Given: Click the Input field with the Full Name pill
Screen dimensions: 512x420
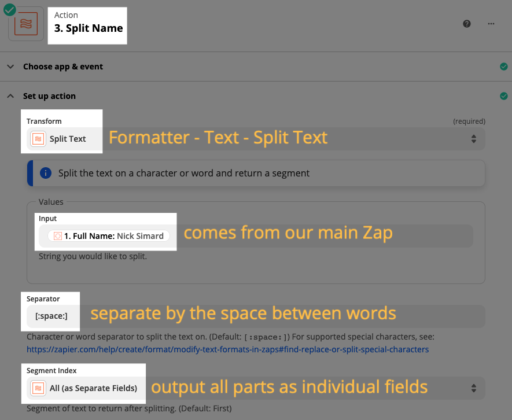Looking at the screenshot, I should [x=256, y=236].
